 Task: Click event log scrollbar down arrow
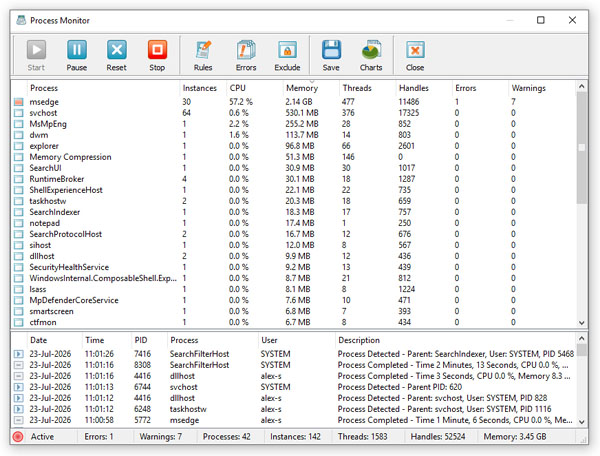coord(582,422)
